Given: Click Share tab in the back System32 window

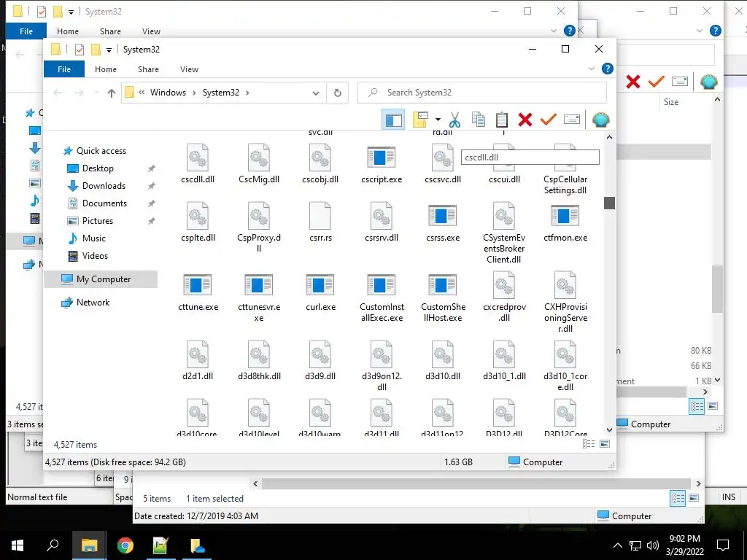Looking at the screenshot, I should click(110, 31).
